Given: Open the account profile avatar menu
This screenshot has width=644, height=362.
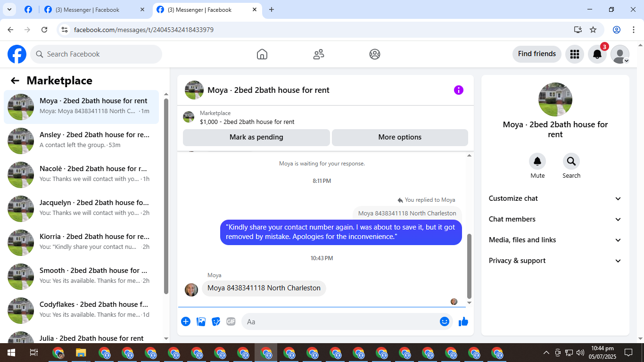Looking at the screenshot, I should (620, 54).
